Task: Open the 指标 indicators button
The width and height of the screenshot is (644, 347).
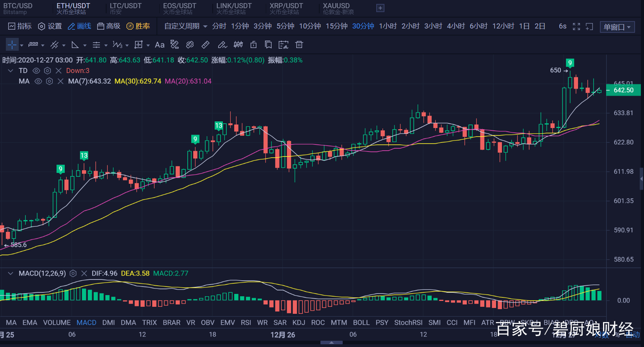Action: point(20,26)
